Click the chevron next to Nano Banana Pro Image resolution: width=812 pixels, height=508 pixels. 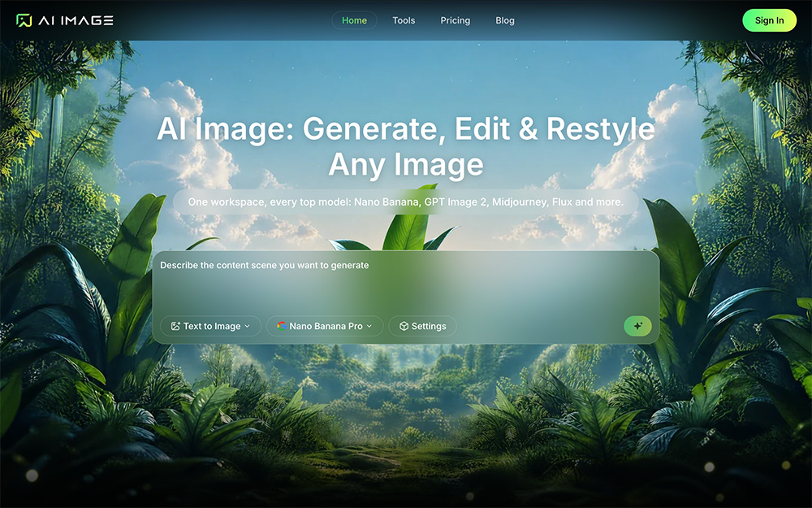click(x=369, y=326)
